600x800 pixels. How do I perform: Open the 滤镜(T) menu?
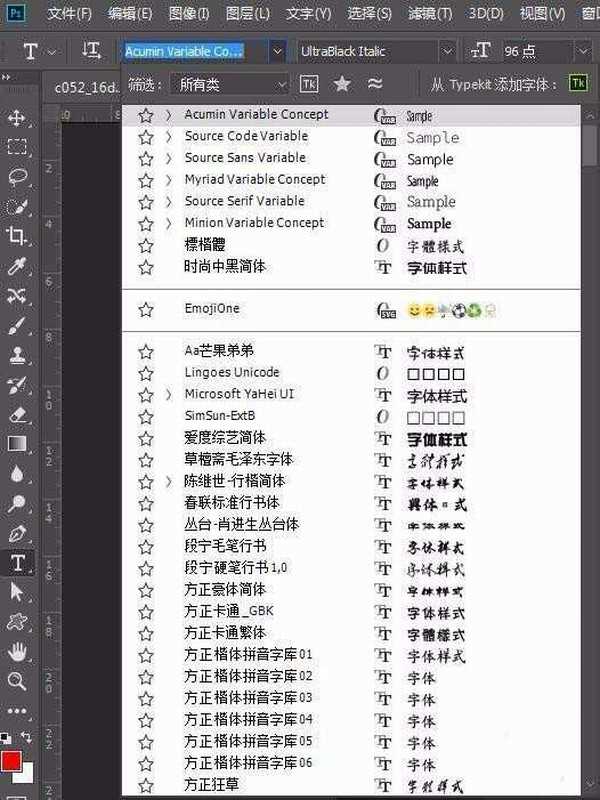click(430, 13)
